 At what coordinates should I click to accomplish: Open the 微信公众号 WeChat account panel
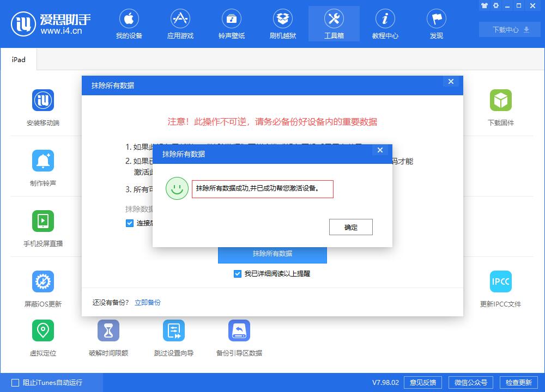[472, 382]
